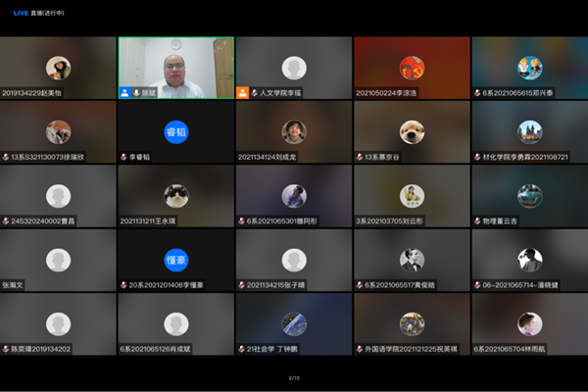Click the orange co-host icon beside 人文学院李瑶

[x=242, y=92]
